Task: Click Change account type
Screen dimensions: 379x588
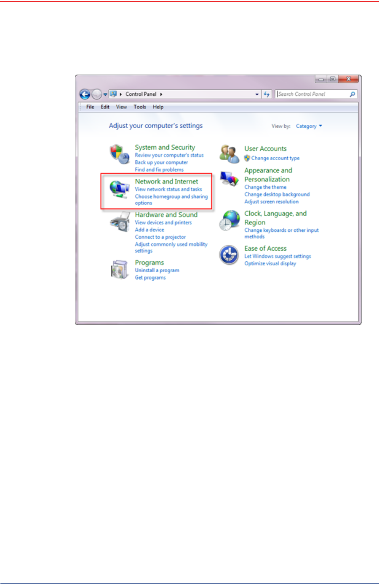Action: pos(275,158)
